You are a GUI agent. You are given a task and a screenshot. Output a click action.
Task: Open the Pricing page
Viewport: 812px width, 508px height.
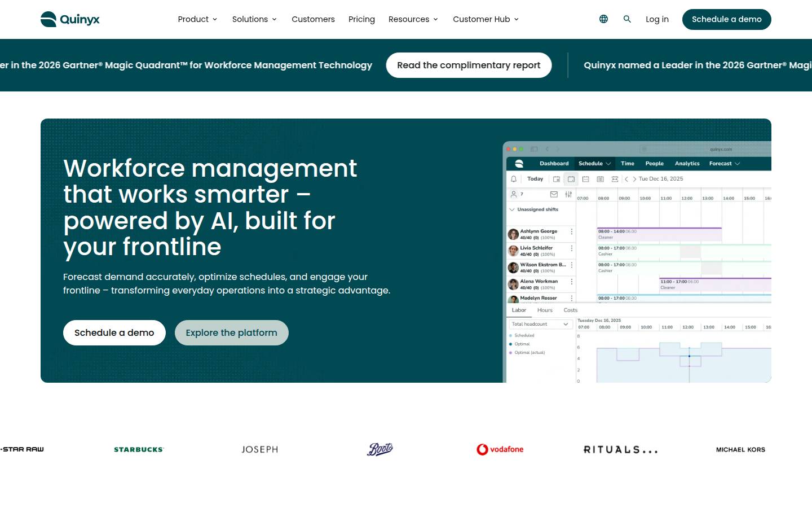[361, 19]
